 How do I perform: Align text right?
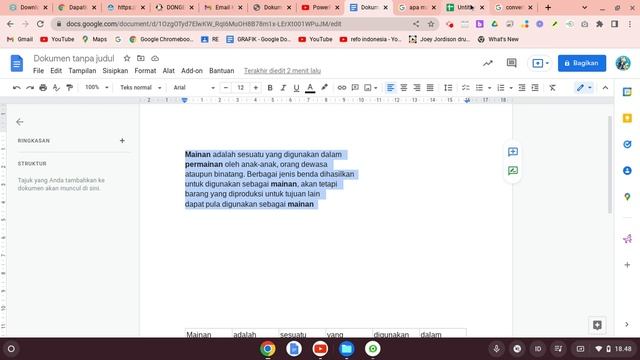click(x=417, y=87)
